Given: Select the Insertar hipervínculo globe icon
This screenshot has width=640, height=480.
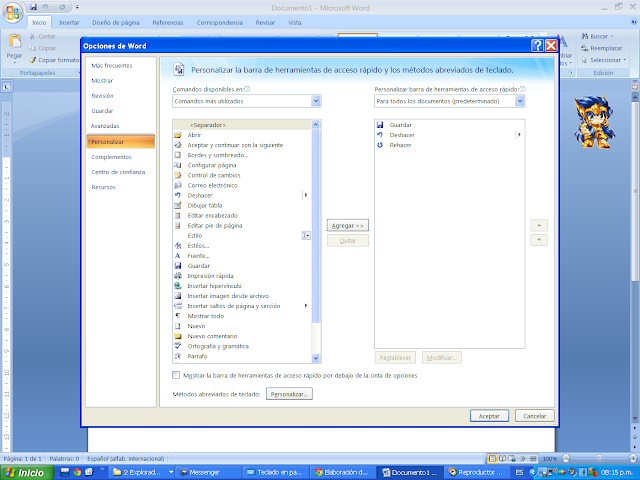Looking at the screenshot, I should point(178,286).
